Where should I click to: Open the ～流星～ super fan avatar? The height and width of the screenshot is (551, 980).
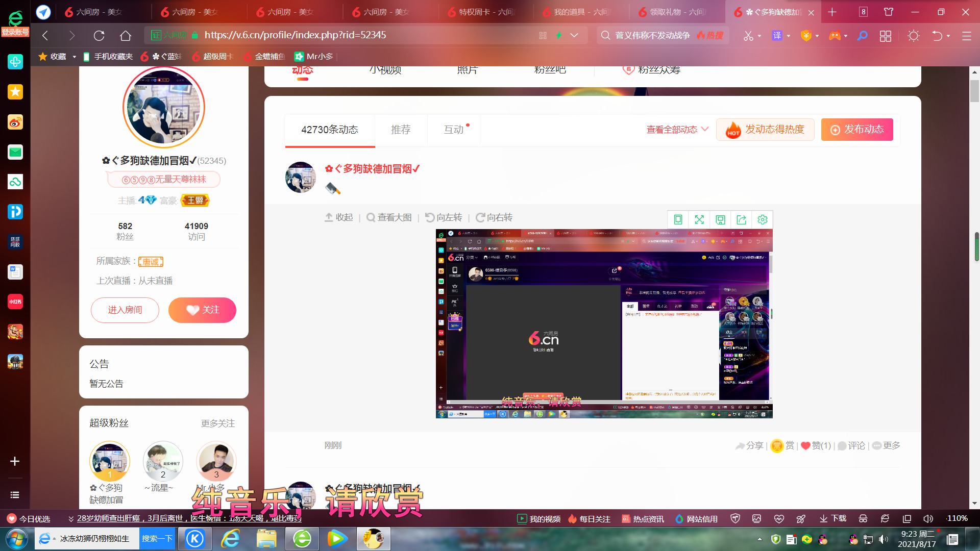pos(163,461)
